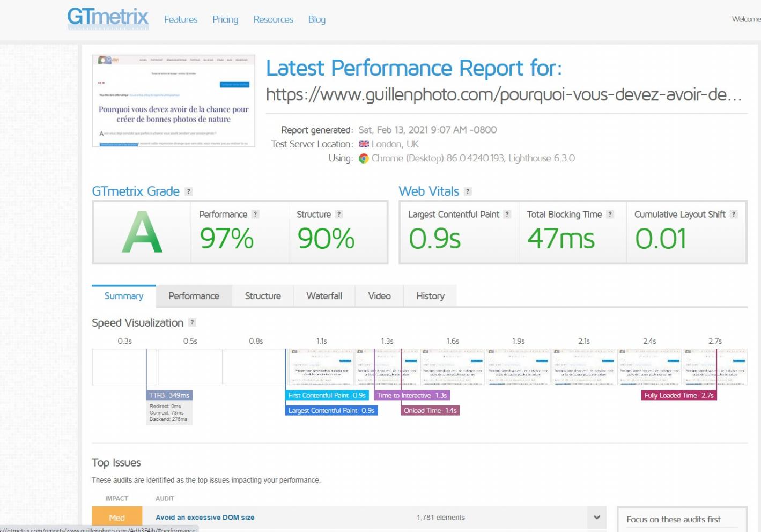Click the UK flag icon
Screen dimensions: 761x532
(x=364, y=144)
